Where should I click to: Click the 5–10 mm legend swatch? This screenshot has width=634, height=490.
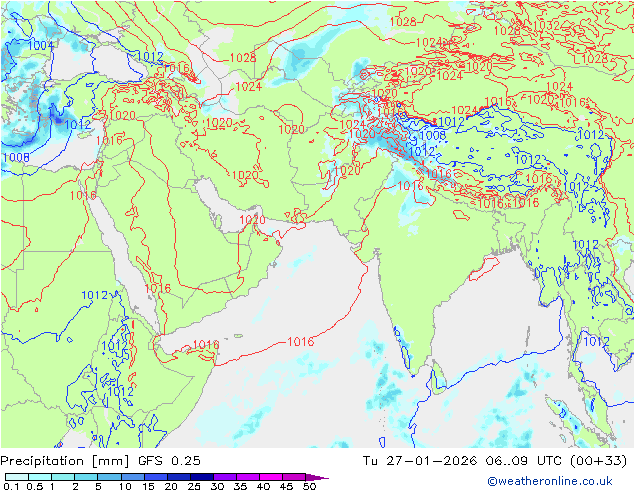109,477
